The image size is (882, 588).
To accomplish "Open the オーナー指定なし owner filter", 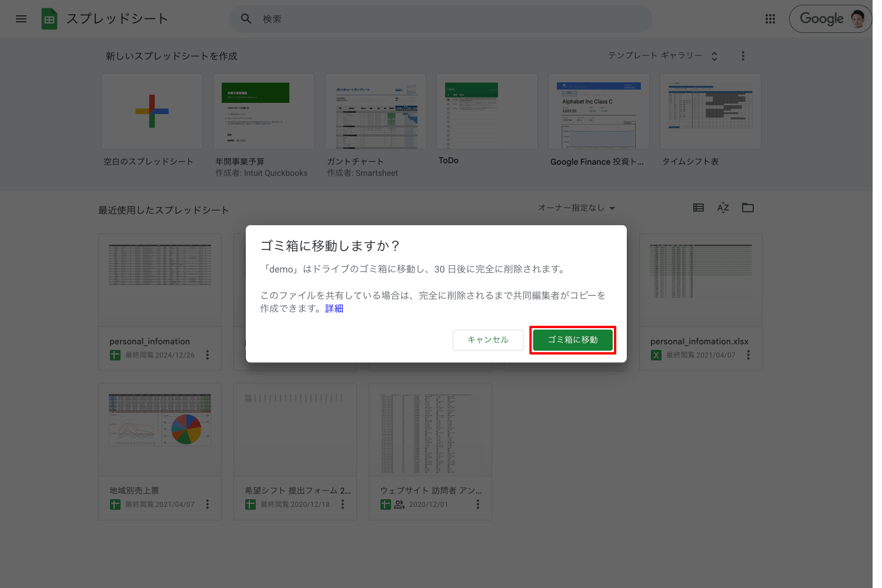I will (x=576, y=208).
